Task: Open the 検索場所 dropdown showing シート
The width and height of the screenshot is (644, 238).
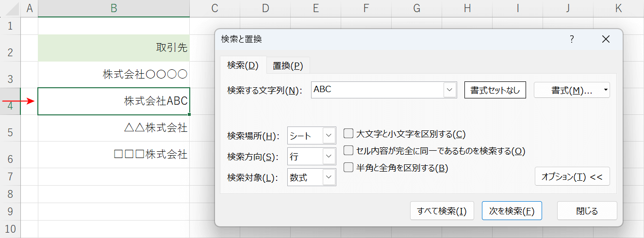Action: pyautogui.click(x=312, y=136)
